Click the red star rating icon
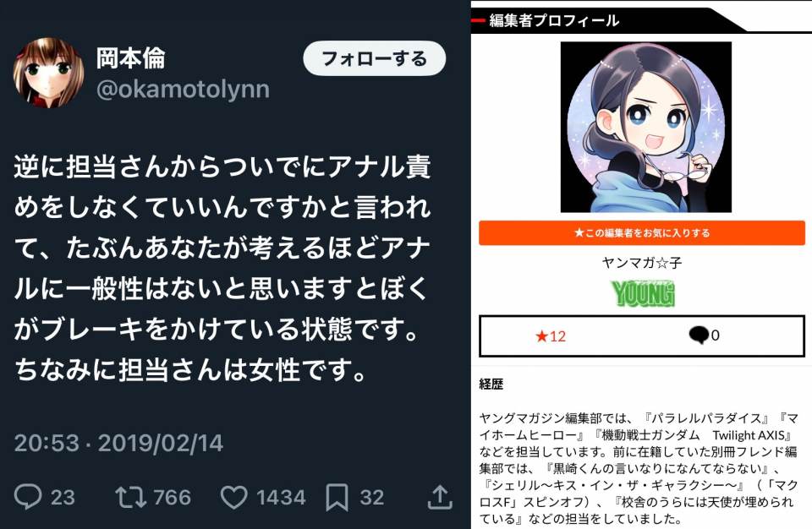Screen dimensions: 812x529 pyautogui.click(x=541, y=336)
